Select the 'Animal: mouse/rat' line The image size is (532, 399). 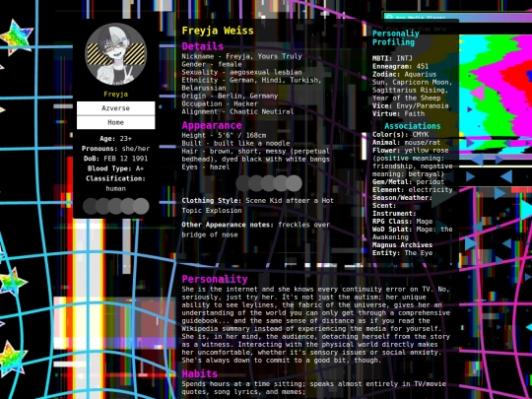(x=406, y=142)
